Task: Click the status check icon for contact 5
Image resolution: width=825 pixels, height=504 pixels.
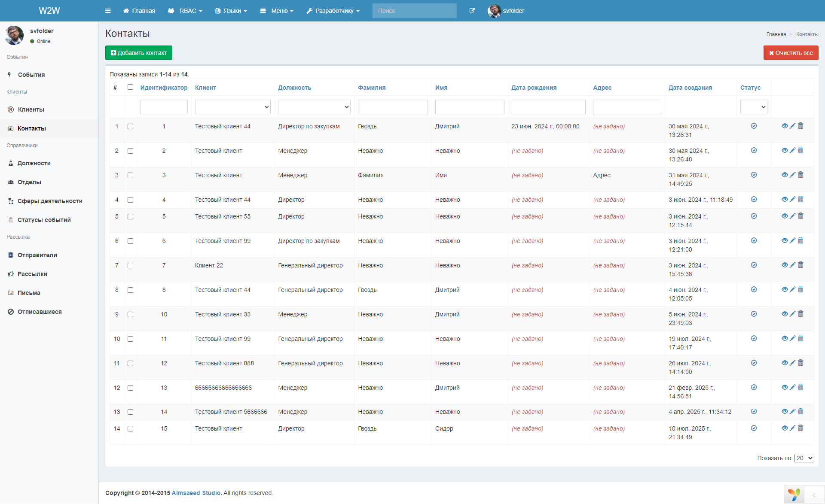Action: tap(754, 216)
